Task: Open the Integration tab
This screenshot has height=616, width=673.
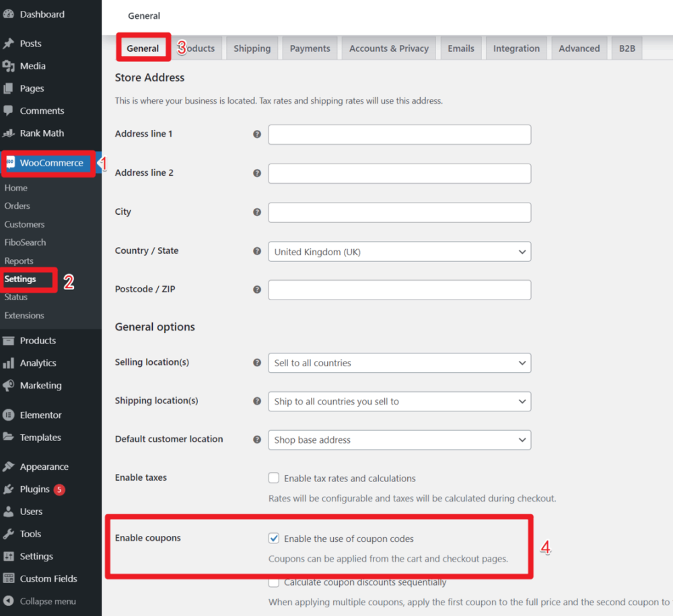Action: coord(516,48)
